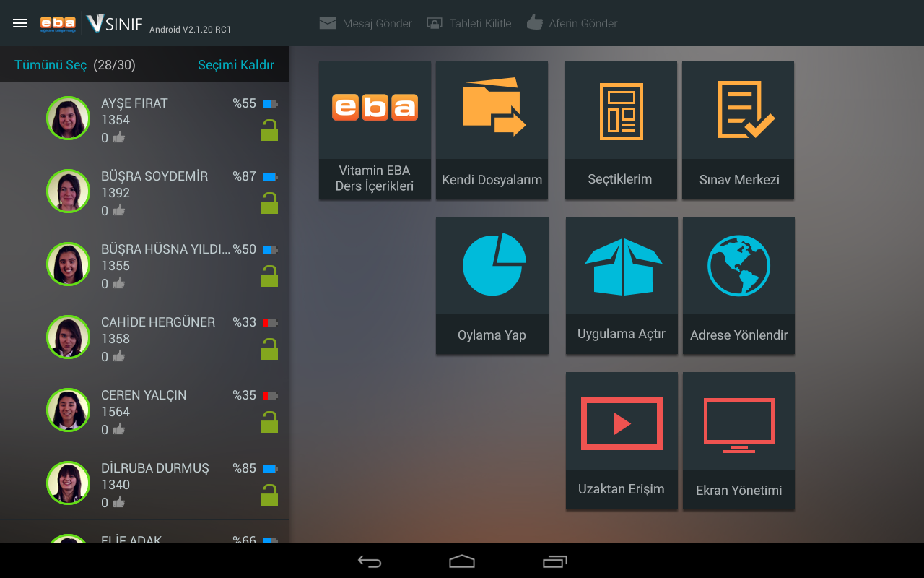Click the VSINIF app title logo
The height and width of the screenshot is (578, 924).
pos(115,24)
